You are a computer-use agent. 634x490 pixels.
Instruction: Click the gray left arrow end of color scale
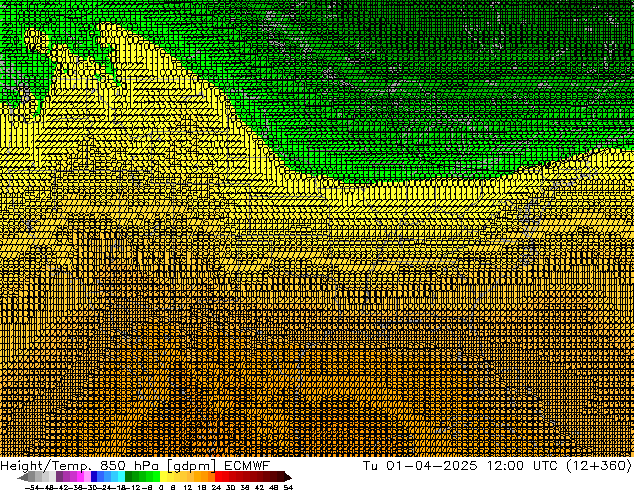[23, 477]
